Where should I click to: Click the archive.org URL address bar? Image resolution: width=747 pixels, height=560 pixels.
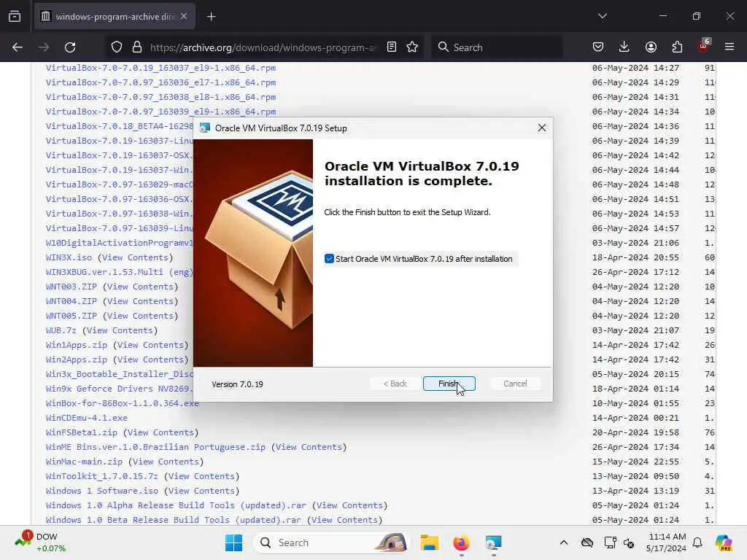click(263, 47)
